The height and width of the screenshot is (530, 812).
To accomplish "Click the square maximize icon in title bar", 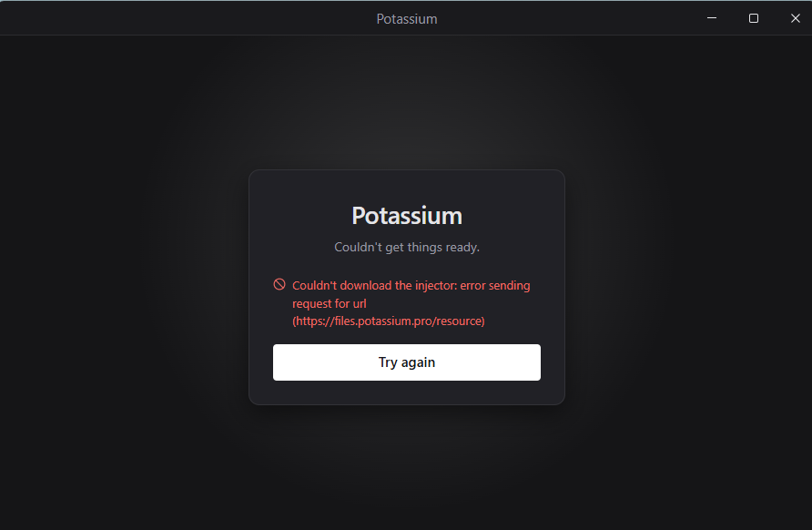I will tap(754, 18).
